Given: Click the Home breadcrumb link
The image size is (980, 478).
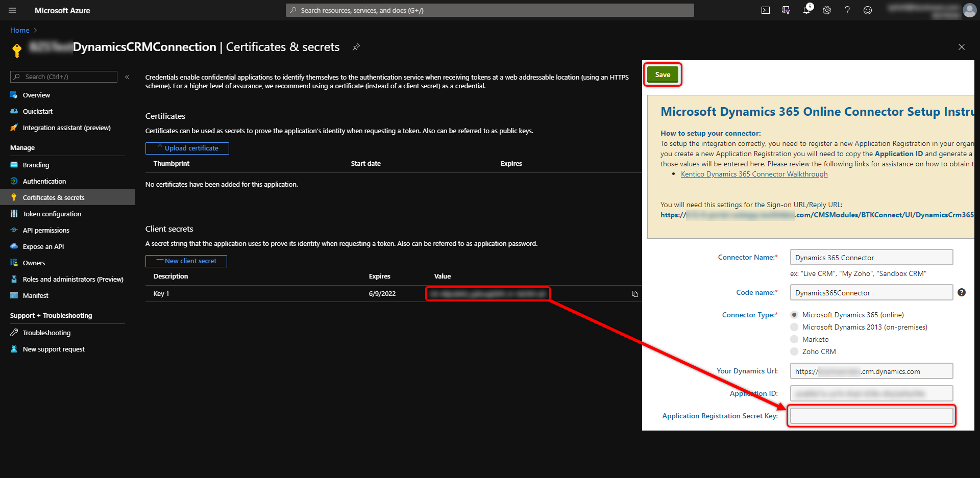Looking at the screenshot, I should point(20,30).
